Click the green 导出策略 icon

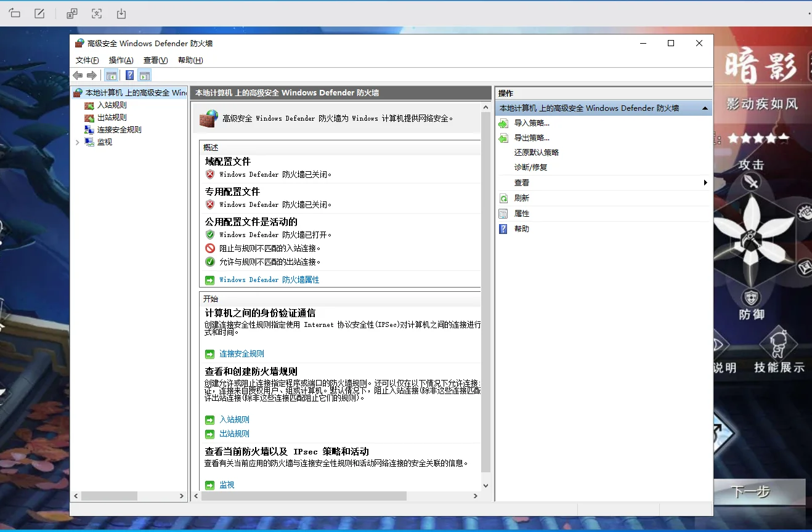point(503,138)
